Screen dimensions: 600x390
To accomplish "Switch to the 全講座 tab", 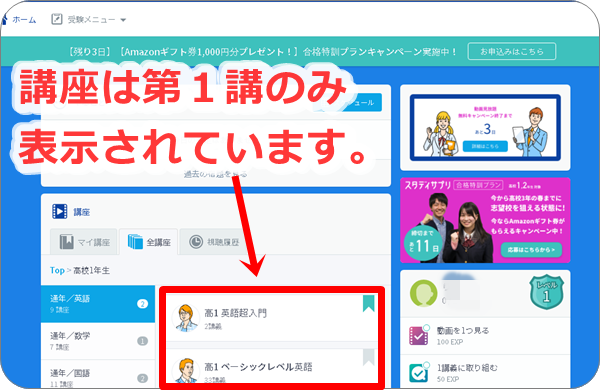I will tap(148, 242).
